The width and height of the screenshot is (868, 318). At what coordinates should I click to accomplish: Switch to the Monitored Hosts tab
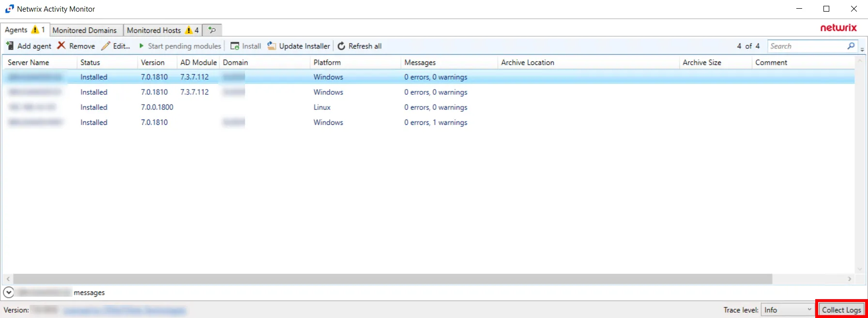163,30
